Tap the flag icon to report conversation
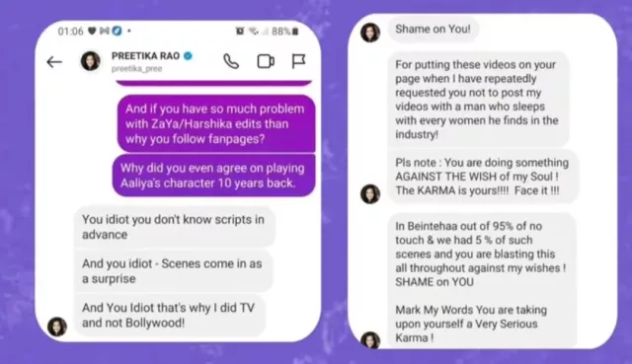The height and width of the screenshot is (364, 632). tap(298, 61)
